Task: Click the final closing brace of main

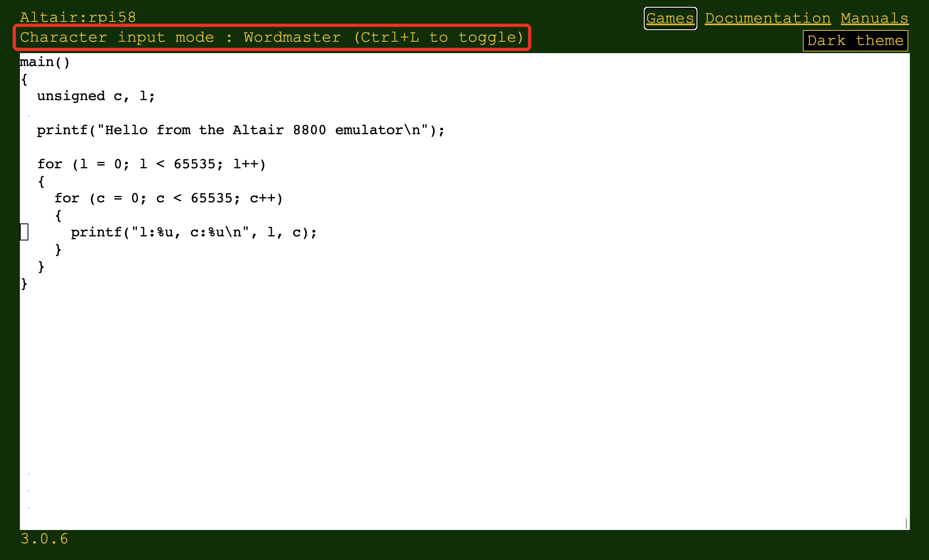Action: (24, 283)
